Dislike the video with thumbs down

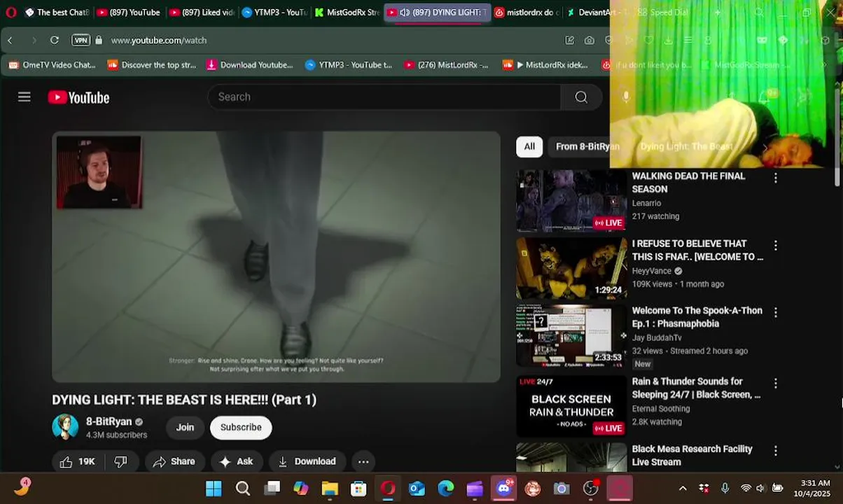pos(120,461)
